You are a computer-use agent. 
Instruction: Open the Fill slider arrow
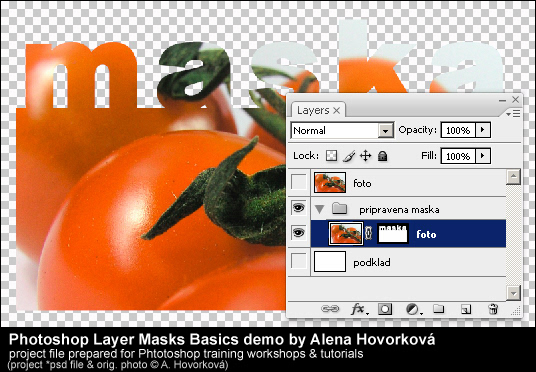click(483, 156)
